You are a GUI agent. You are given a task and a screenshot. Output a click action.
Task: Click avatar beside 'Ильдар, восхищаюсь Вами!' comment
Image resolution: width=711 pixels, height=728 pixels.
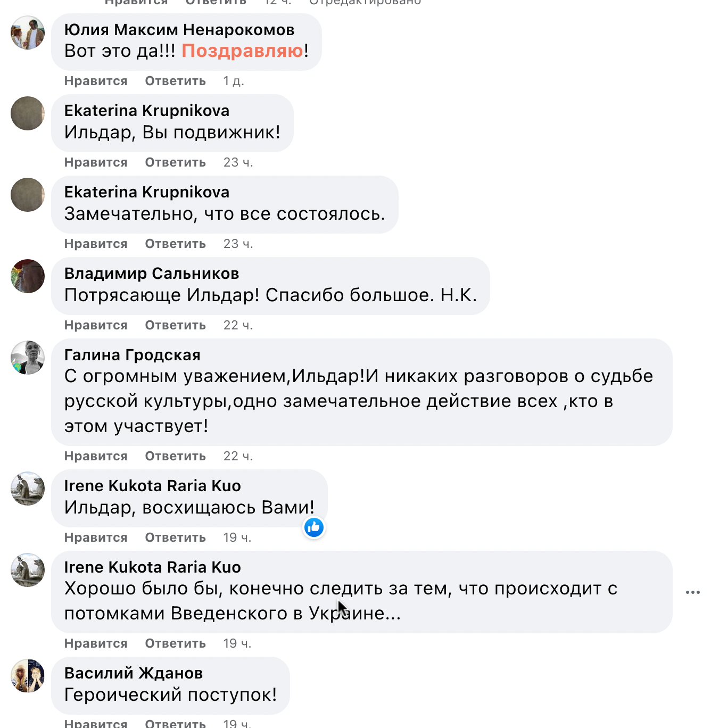click(x=28, y=489)
